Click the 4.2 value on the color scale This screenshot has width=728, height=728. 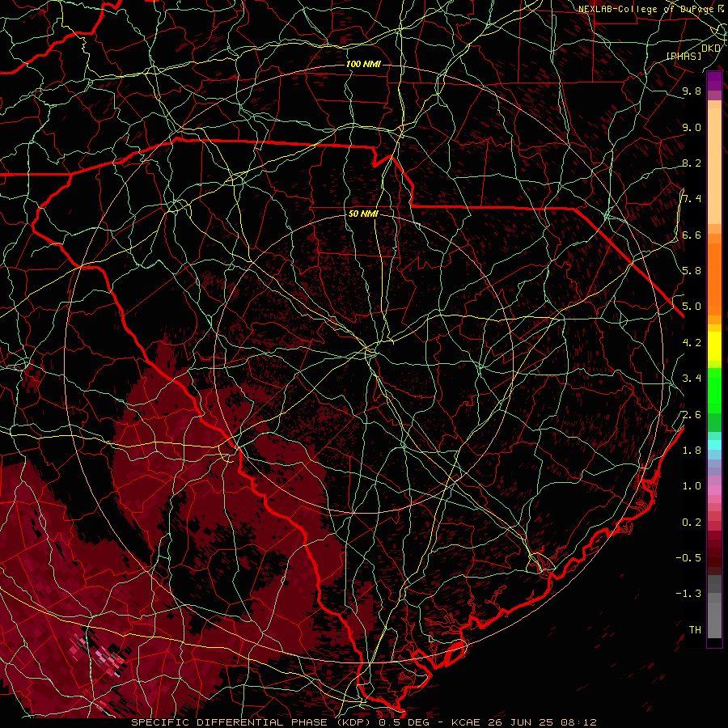[692, 342]
